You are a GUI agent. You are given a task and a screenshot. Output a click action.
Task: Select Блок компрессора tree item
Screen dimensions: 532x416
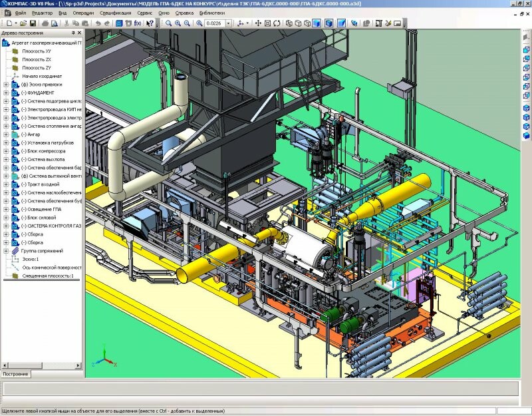[x=43, y=151]
